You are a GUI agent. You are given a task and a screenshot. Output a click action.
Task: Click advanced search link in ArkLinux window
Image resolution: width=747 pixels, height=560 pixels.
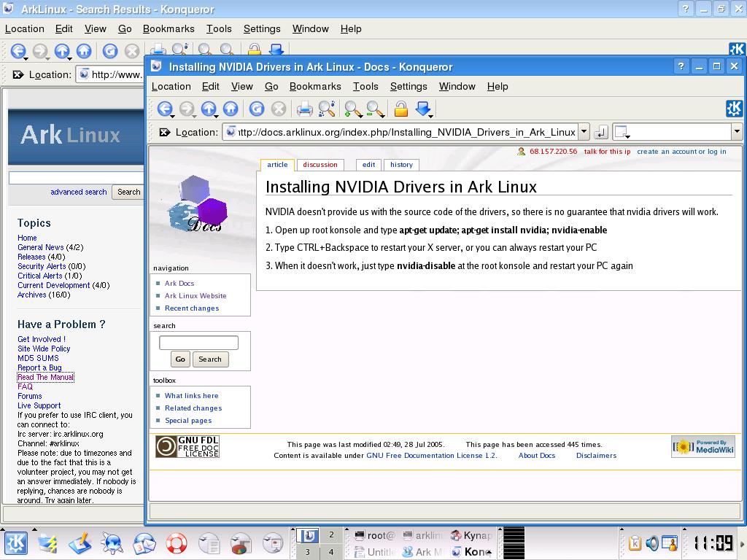[79, 192]
